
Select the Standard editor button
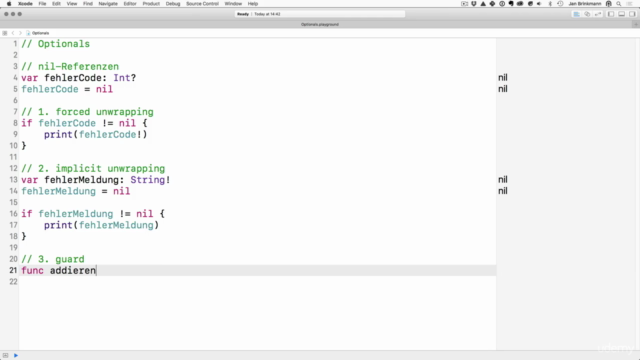click(576, 14)
